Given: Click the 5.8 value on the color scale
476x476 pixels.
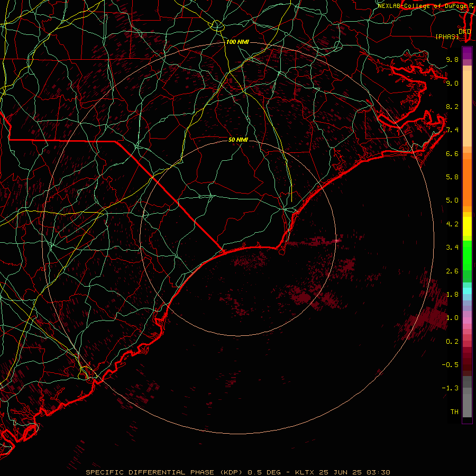Looking at the screenshot, I should [x=452, y=177].
